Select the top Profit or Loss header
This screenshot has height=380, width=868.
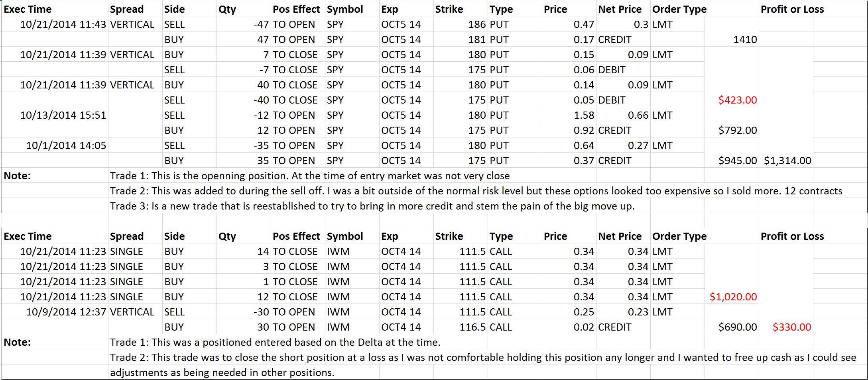click(792, 9)
